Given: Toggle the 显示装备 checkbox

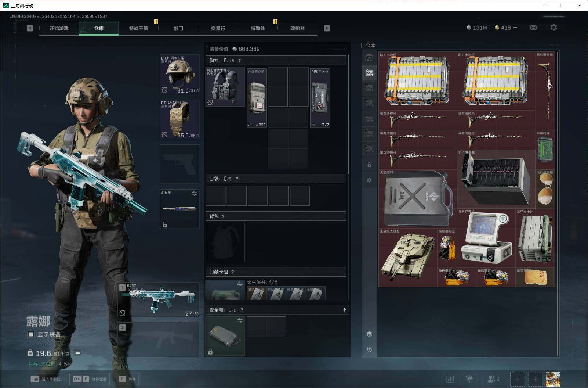Looking at the screenshot, I should 31,334.
